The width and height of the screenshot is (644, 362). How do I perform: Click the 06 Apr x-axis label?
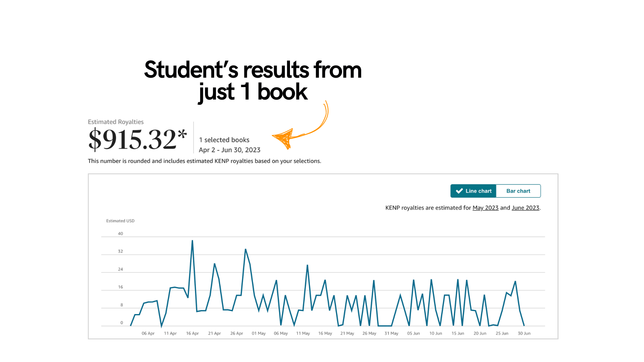tap(148, 333)
